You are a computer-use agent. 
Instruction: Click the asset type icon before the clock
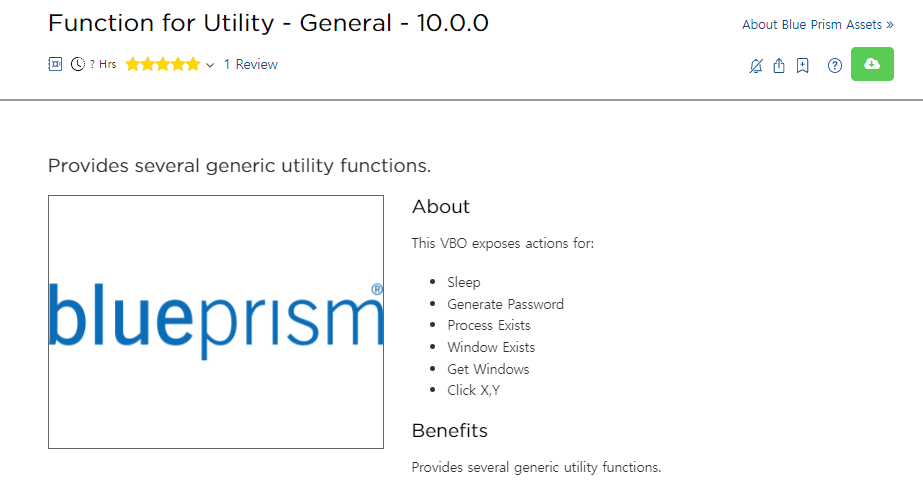tap(56, 64)
